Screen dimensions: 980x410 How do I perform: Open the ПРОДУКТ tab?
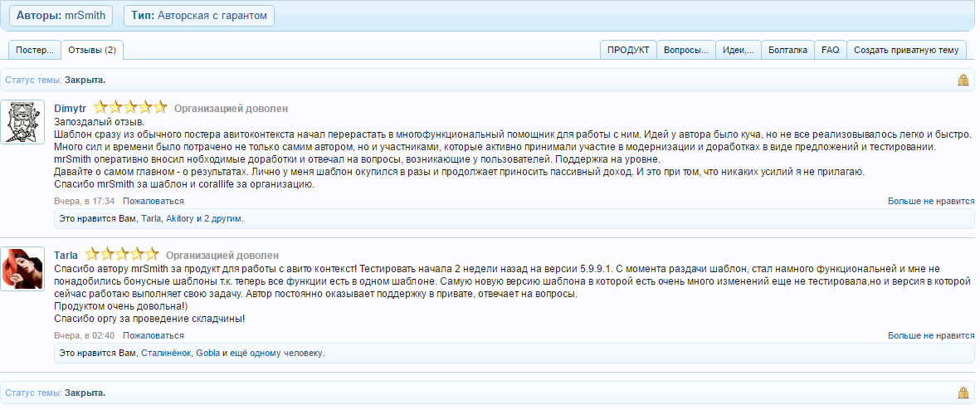(x=628, y=50)
